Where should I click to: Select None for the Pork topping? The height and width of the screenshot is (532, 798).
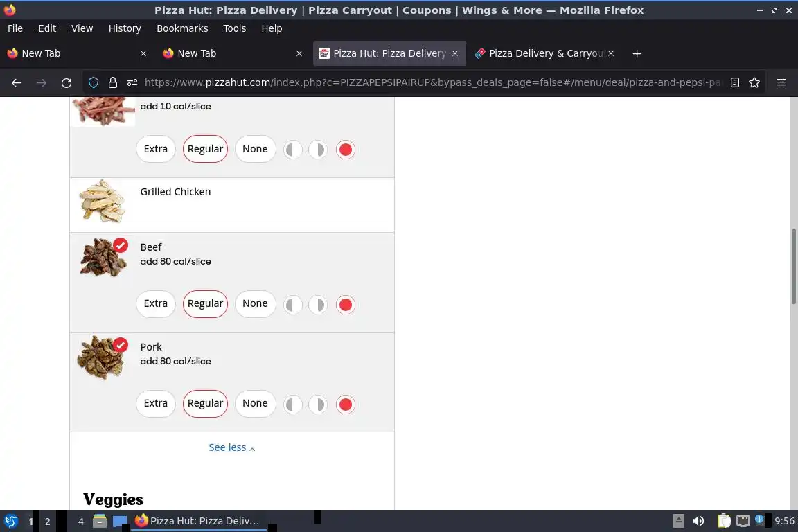click(255, 404)
